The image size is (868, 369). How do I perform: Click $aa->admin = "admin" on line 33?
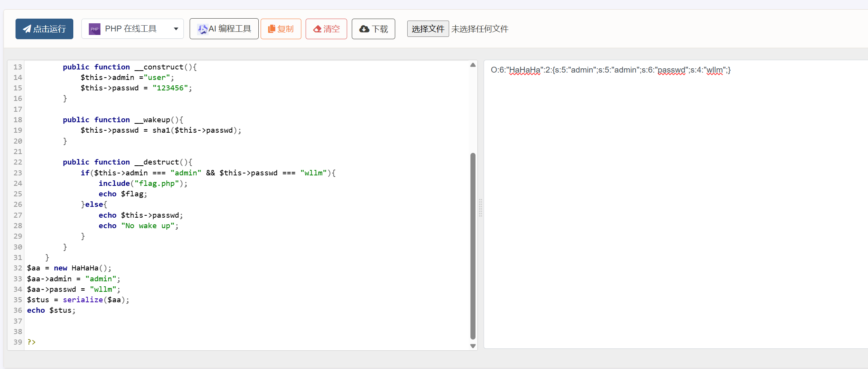click(74, 279)
